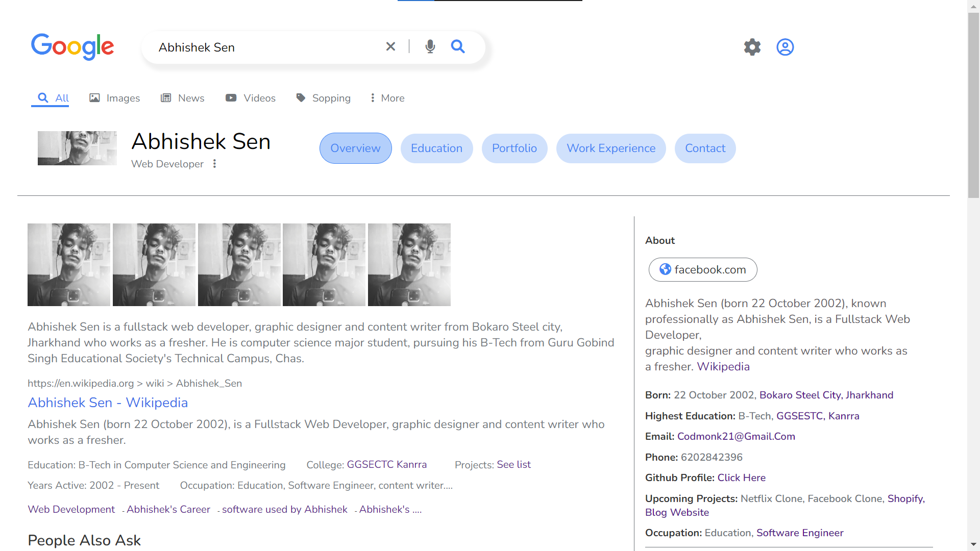Open the Abhishek's Career sitelink
This screenshot has height=551, width=980.
click(x=168, y=509)
